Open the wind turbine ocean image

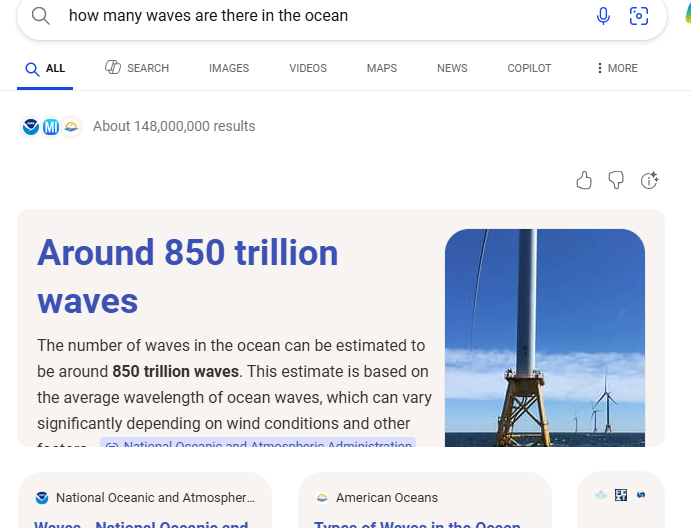(545, 337)
